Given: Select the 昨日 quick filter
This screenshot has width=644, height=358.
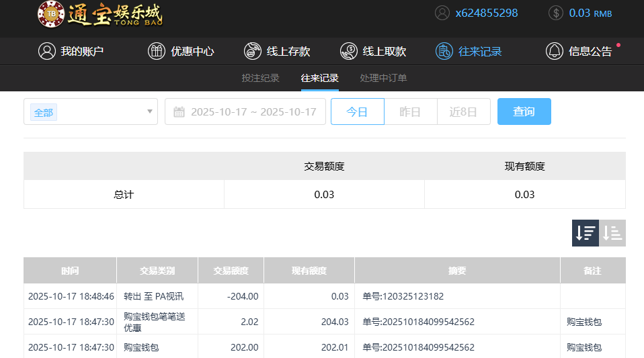Looking at the screenshot, I should [x=410, y=111].
